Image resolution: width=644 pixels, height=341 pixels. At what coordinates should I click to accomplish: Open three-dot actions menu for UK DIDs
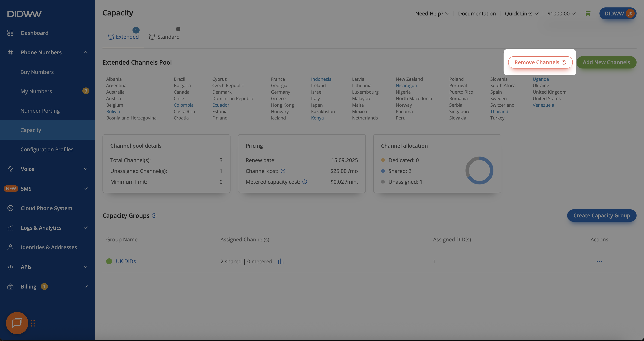pos(599,261)
